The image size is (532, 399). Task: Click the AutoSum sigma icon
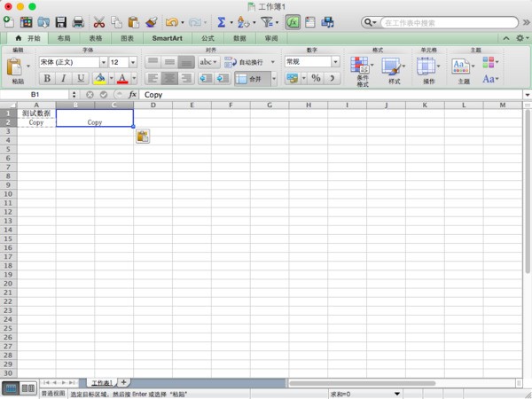point(221,21)
